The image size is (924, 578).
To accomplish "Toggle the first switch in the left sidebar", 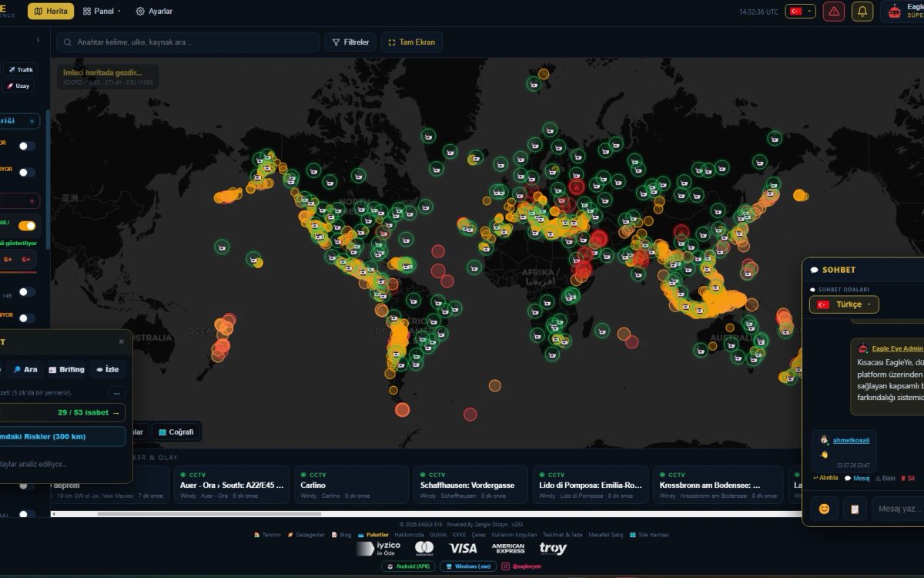I will (x=27, y=146).
